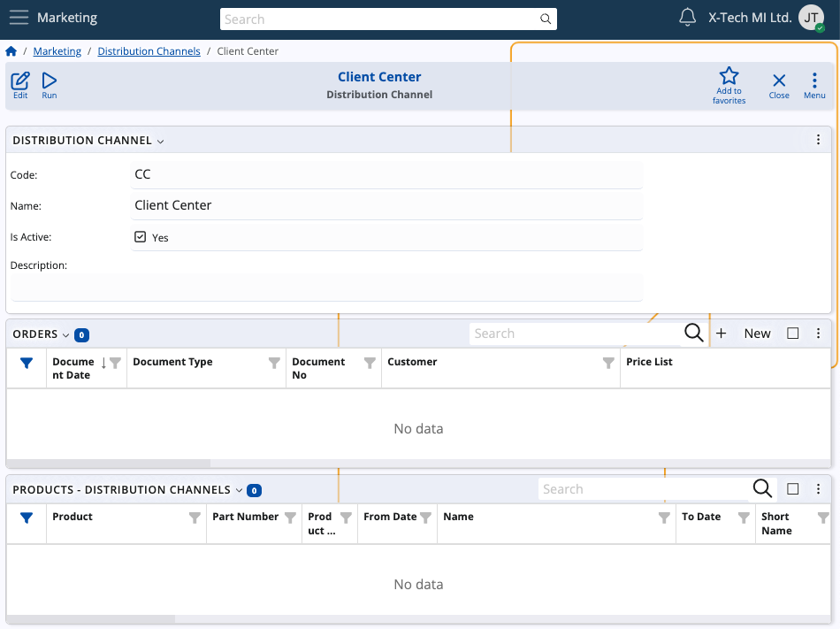The width and height of the screenshot is (840, 629).
Task: Click the Products count badge
Action: click(x=254, y=490)
